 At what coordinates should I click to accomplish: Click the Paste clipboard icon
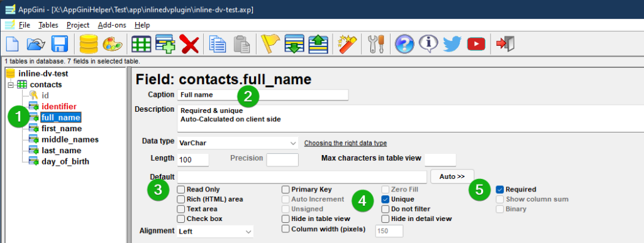[x=242, y=43]
